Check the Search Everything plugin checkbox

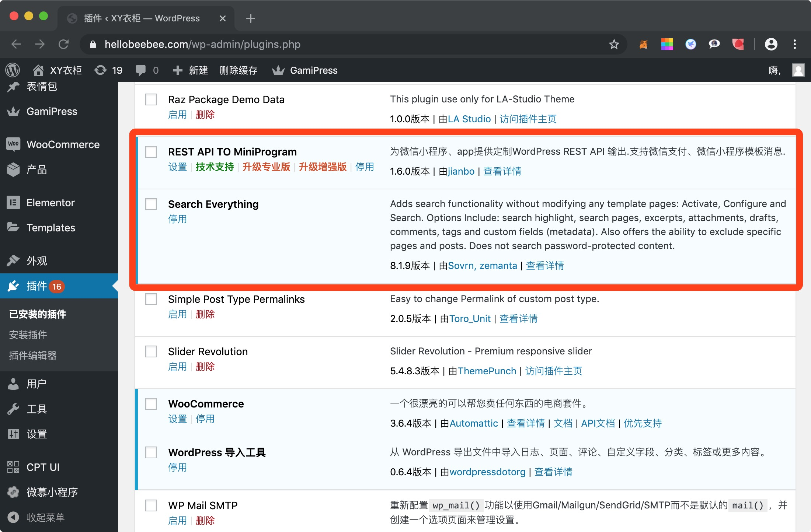(x=151, y=204)
